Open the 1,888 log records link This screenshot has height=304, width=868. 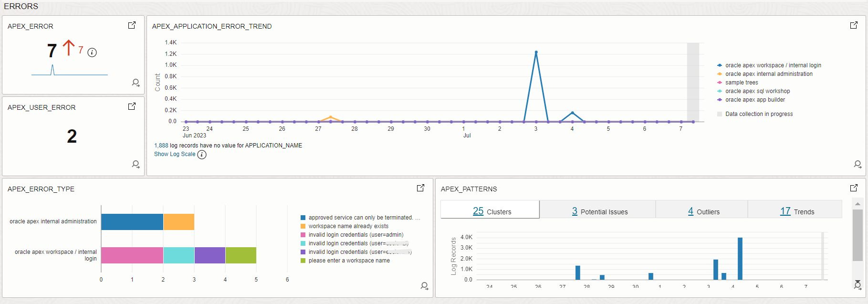coord(161,146)
